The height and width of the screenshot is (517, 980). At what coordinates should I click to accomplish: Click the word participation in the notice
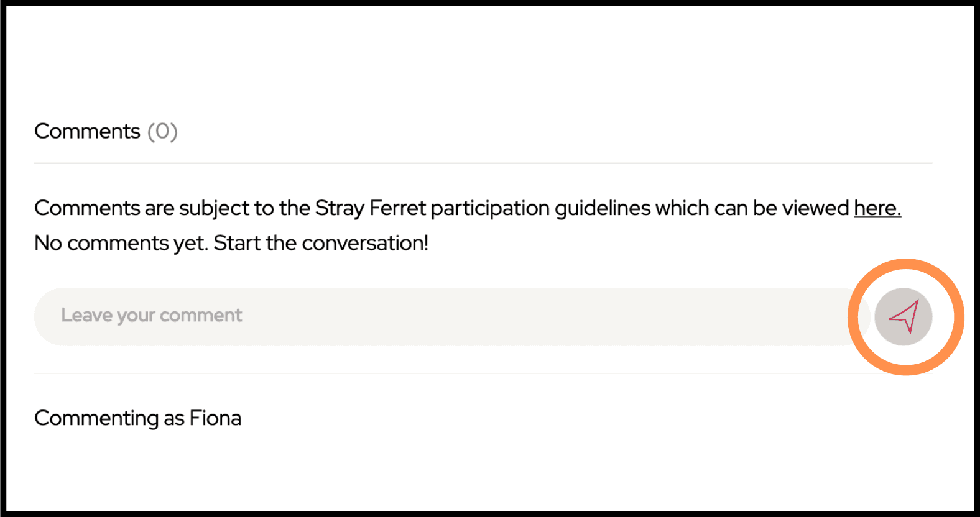point(490,208)
